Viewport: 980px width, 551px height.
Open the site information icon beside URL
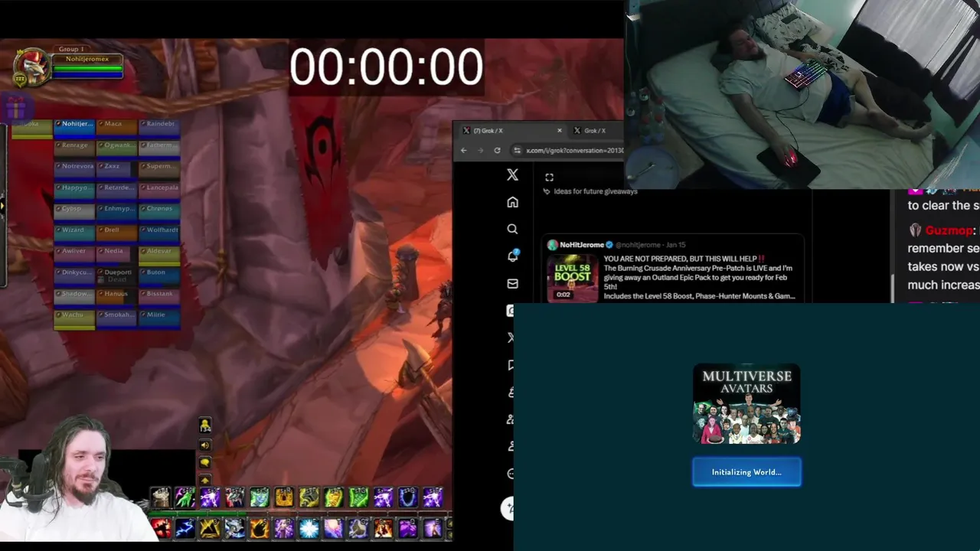[518, 151]
